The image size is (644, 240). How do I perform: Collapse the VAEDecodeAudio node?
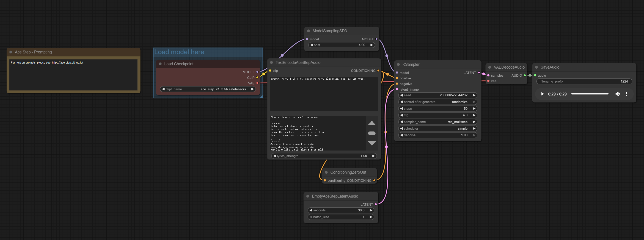[x=490, y=67]
